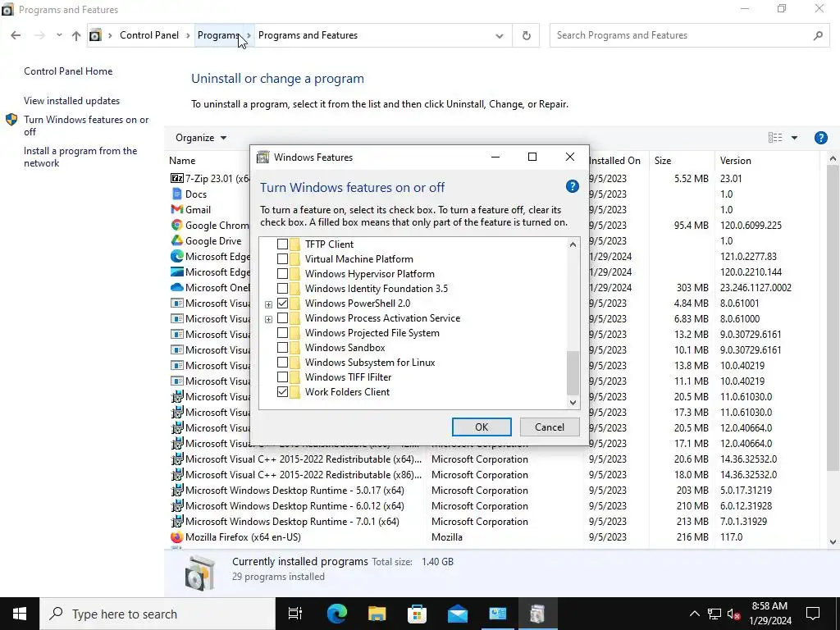Click the Mozilla Firefox program icon
Image resolution: width=840 pixels, height=630 pixels.
point(177,536)
